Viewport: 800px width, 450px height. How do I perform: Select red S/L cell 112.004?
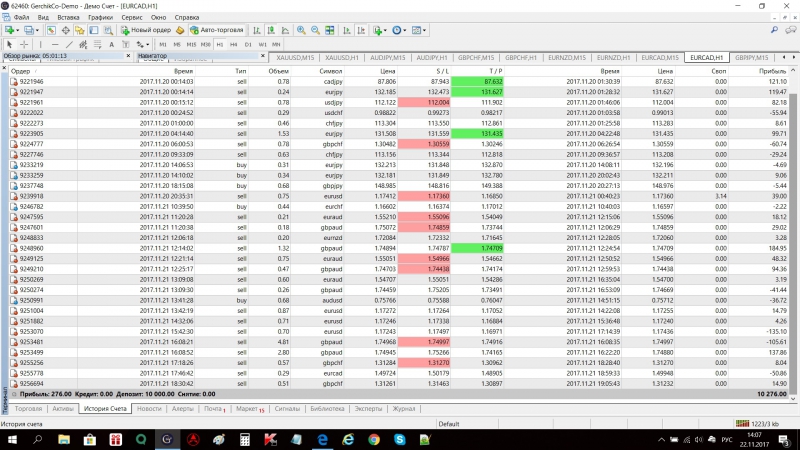pyautogui.click(x=424, y=103)
